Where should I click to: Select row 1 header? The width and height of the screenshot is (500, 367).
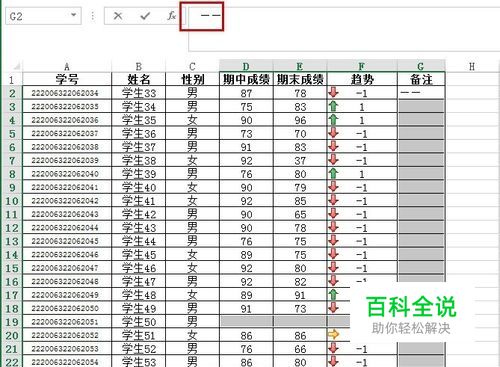(12, 79)
